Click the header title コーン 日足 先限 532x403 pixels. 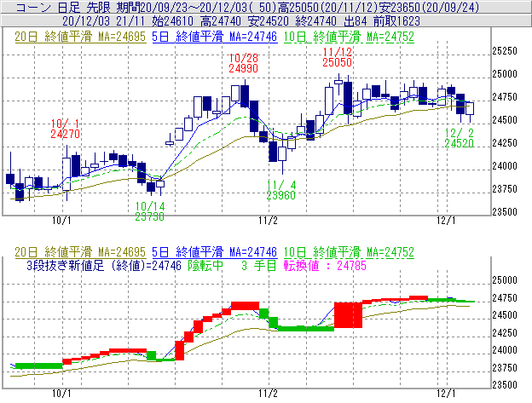click(x=63, y=7)
